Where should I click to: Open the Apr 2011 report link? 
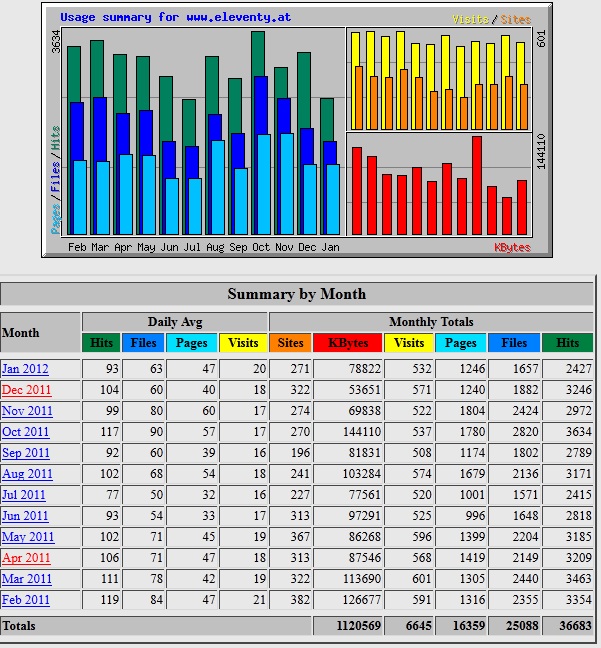pos(26,558)
